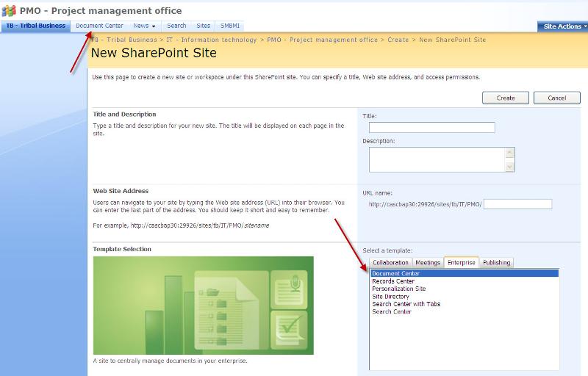Open the Document Center navigation tab
This screenshot has width=588, height=376.
click(x=99, y=26)
